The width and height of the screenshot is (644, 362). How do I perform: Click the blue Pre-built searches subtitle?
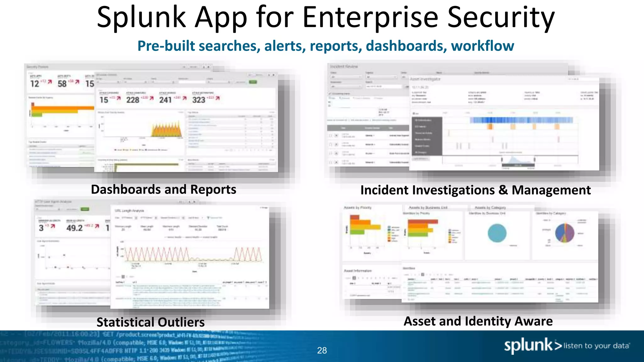point(326,46)
